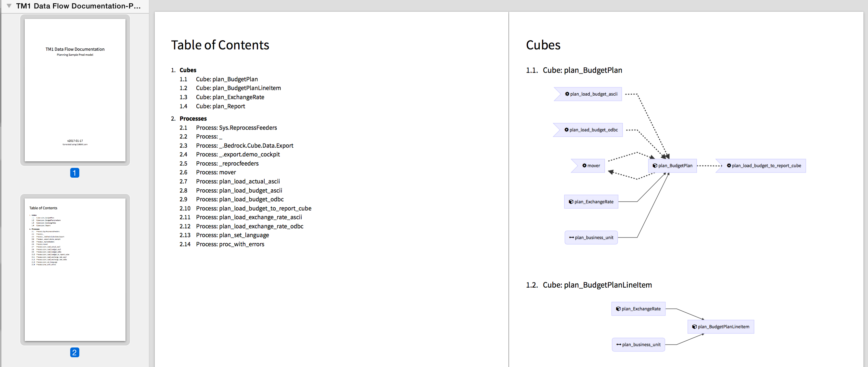This screenshot has width=868, height=367.
Task: Click dimension icon of plan_business_unit in first diagram
Action: click(572, 238)
